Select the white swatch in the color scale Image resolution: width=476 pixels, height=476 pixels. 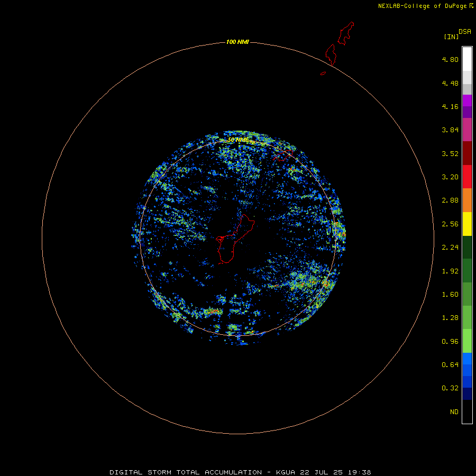(467, 59)
